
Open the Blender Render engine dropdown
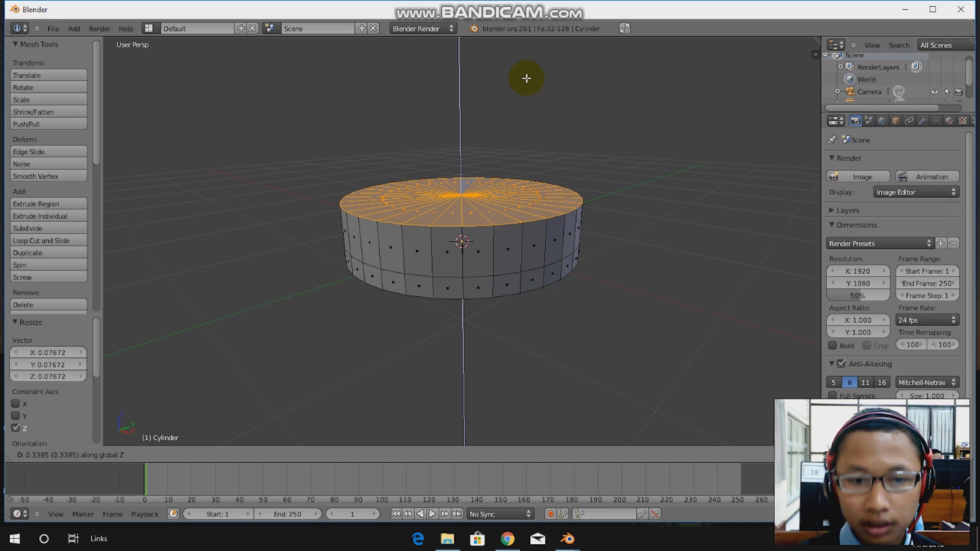(423, 28)
